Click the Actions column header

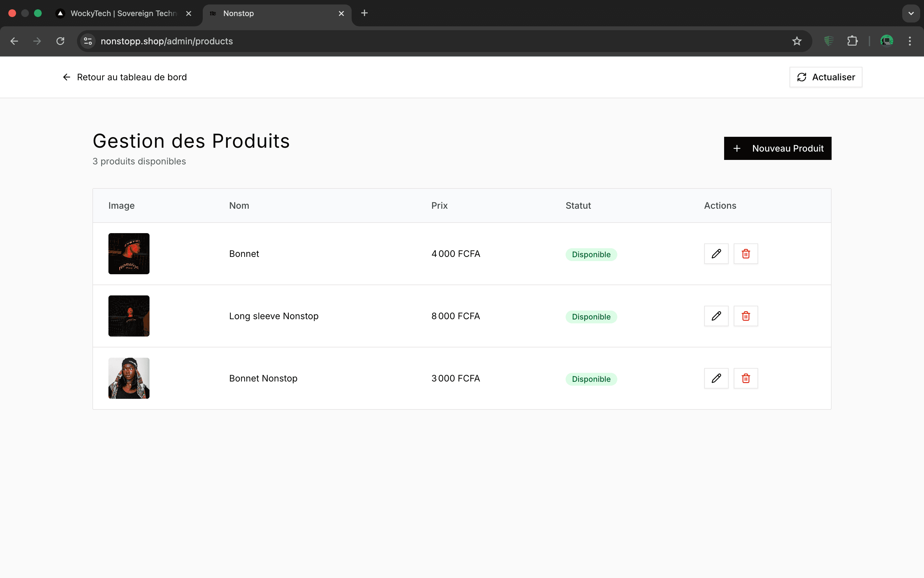[720, 206]
